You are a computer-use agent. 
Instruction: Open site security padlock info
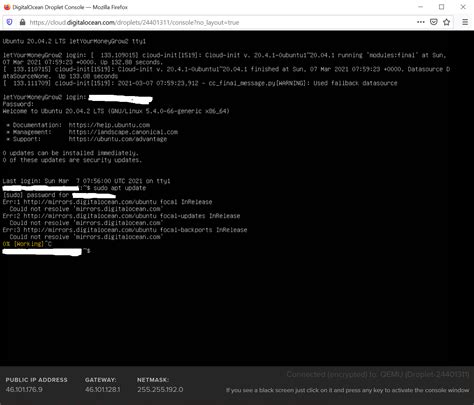point(22,22)
